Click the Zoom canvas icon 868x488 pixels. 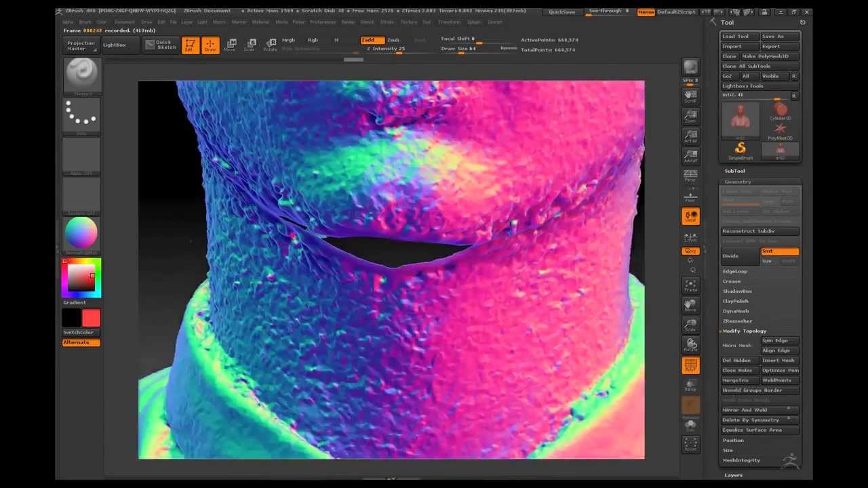pyautogui.click(x=690, y=117)
